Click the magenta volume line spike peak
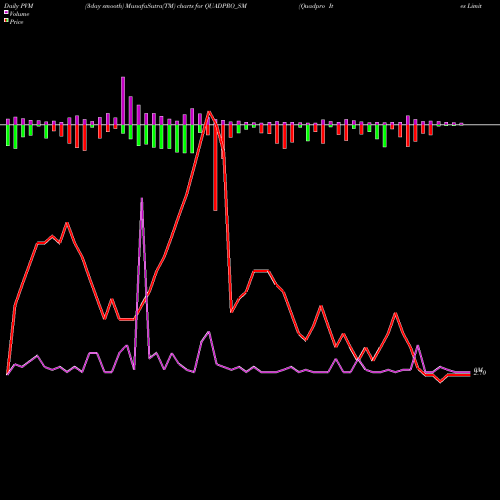500x500 pixels. (x=142, y=199)
